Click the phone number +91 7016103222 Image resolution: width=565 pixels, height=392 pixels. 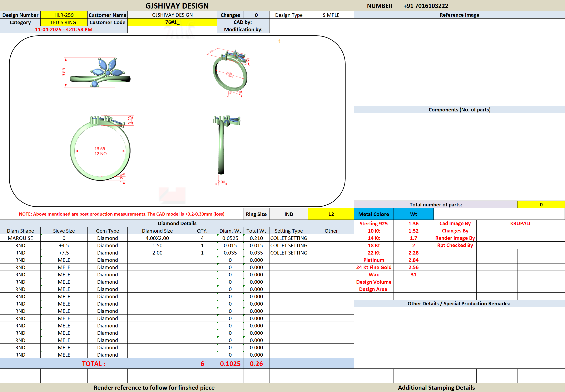tap(426, 6)
